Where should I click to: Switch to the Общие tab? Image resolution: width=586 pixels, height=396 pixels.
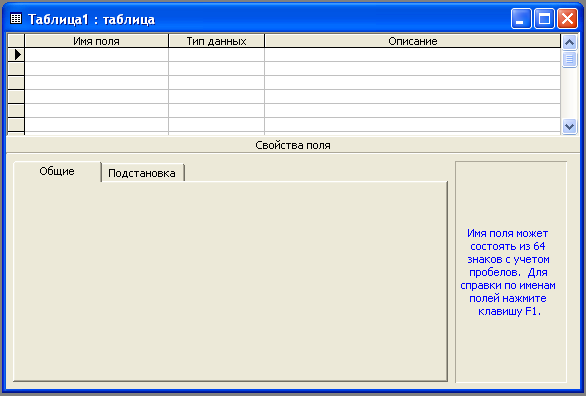[x=57, y=171]
